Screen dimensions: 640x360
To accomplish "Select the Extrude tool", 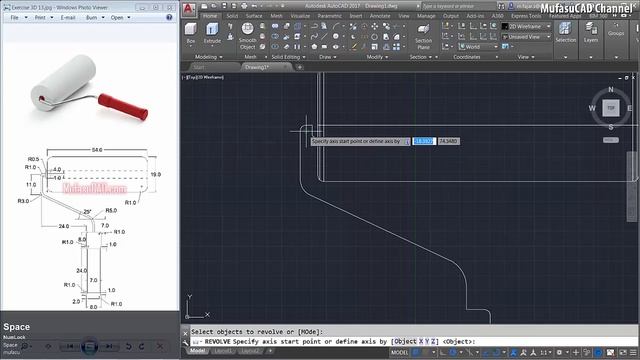I will point(212,29).
